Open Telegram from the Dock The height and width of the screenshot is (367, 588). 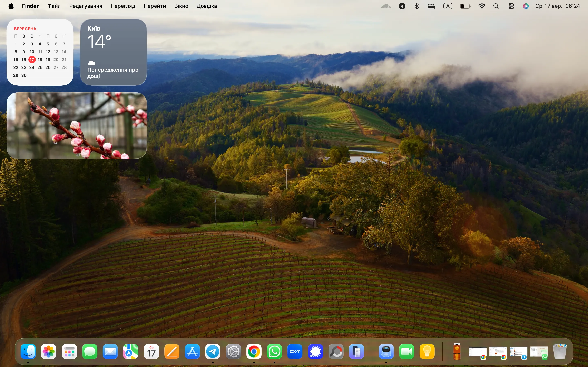[x=213, y=352]
